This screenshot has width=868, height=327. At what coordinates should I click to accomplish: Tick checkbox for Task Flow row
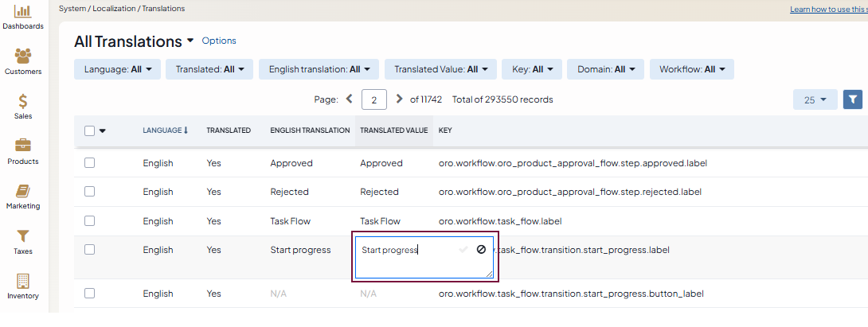point(89,221)
